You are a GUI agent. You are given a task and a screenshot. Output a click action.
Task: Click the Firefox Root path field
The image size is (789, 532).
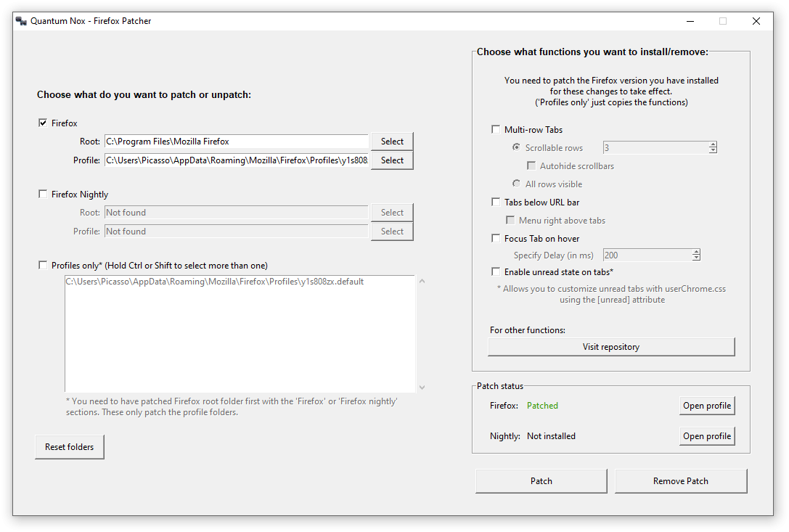[237, 142]
